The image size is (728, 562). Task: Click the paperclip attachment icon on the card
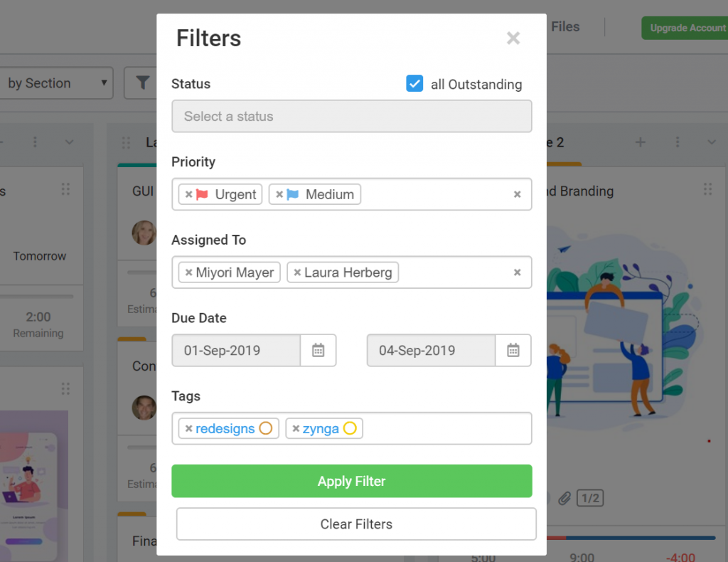[565, 498]
